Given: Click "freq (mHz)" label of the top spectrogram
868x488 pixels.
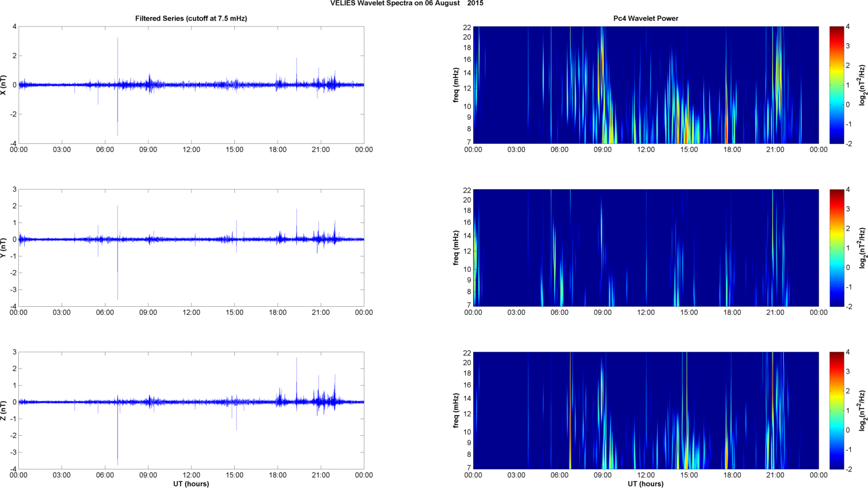Looking at the screenshot, I should coord(456,85).
